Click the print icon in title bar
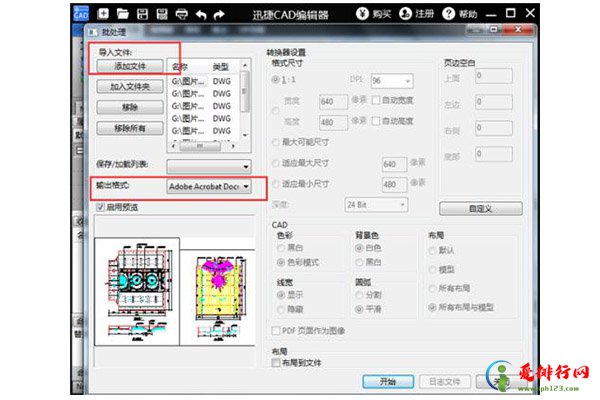600x400 pixels. click(x=182, y=14)
